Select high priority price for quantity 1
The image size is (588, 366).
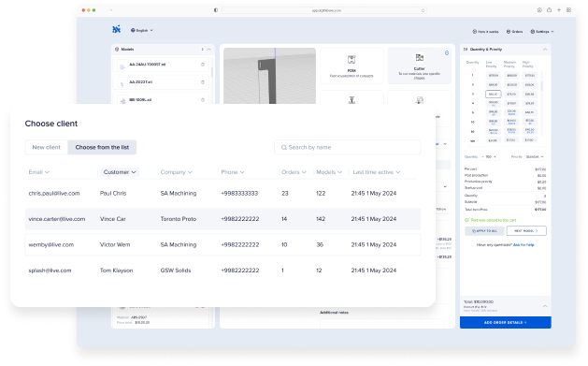pos(529,76)
